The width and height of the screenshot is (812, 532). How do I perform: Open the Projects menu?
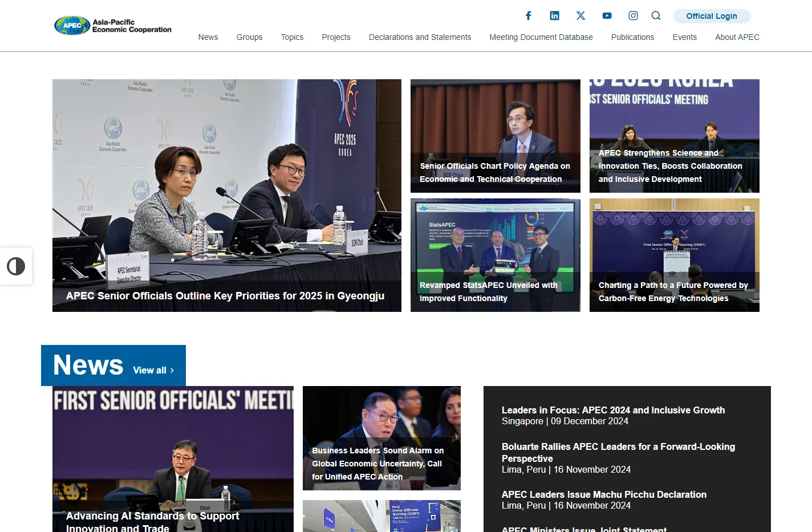pos(336,37)
